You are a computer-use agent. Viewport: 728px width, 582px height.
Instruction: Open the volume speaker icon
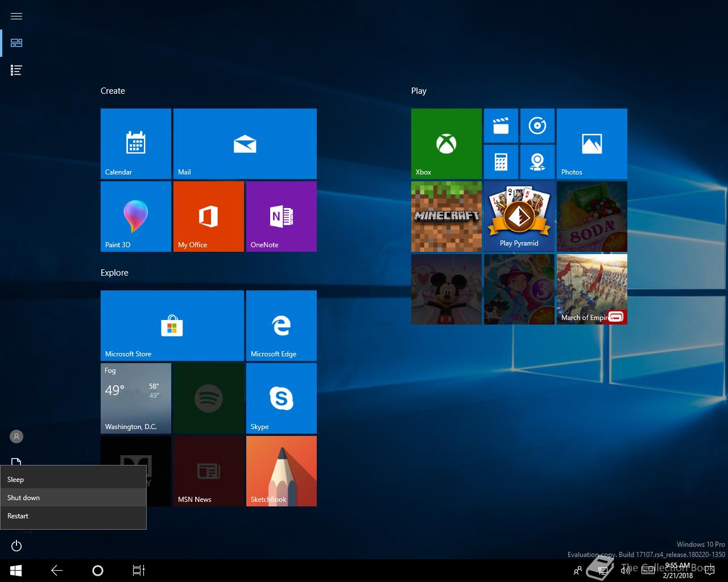pos(626,571)
